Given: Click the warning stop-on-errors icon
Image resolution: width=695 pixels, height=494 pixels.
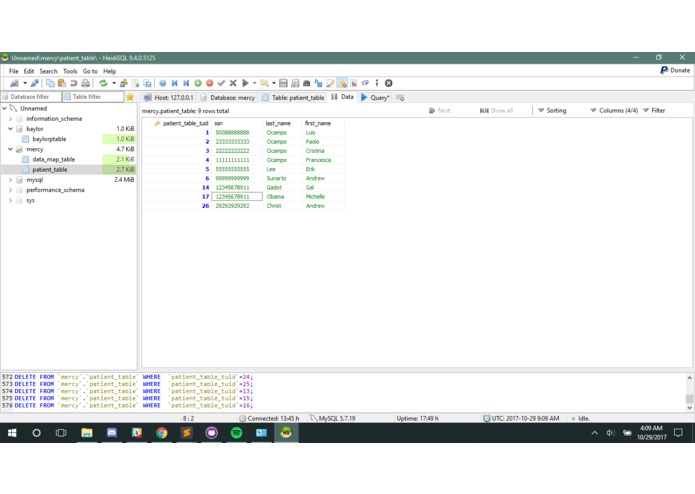Looking at the screenshot, I should point(342,83).
